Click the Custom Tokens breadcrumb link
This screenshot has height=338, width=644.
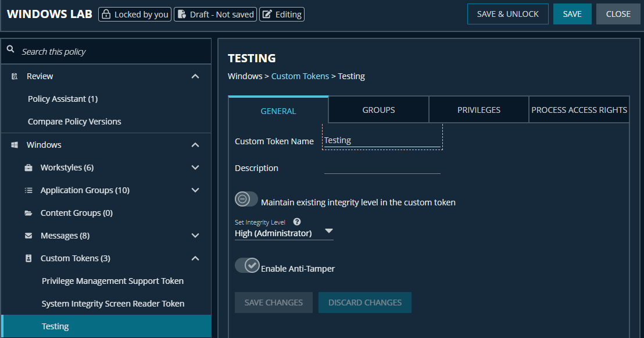pos(300,76)
